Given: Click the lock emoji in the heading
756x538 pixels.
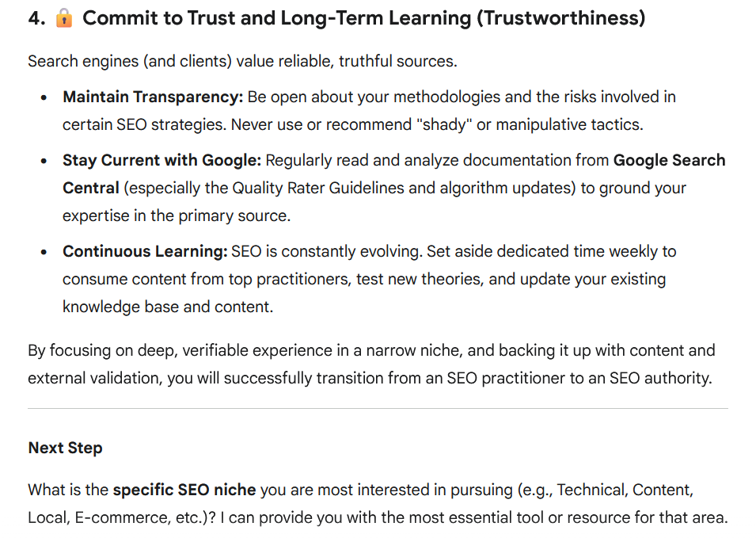Looking at the screenshot, I should pyautogui.click(x=64, y=18).
